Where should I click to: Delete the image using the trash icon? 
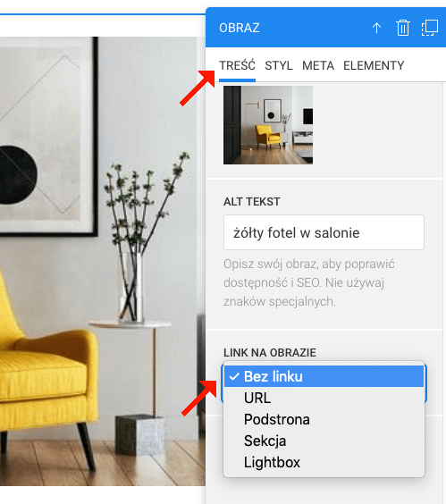(402, 28)
